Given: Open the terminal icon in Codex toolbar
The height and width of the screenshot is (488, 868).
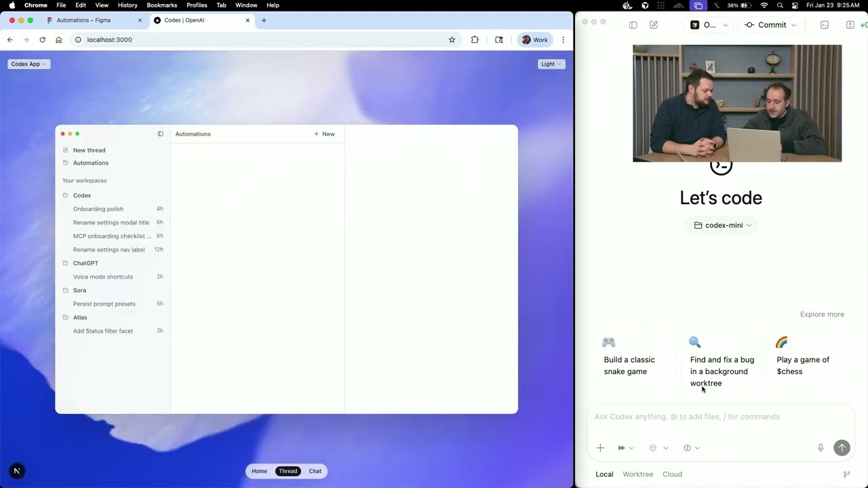Looking at the screenshot, I should 825,25.
